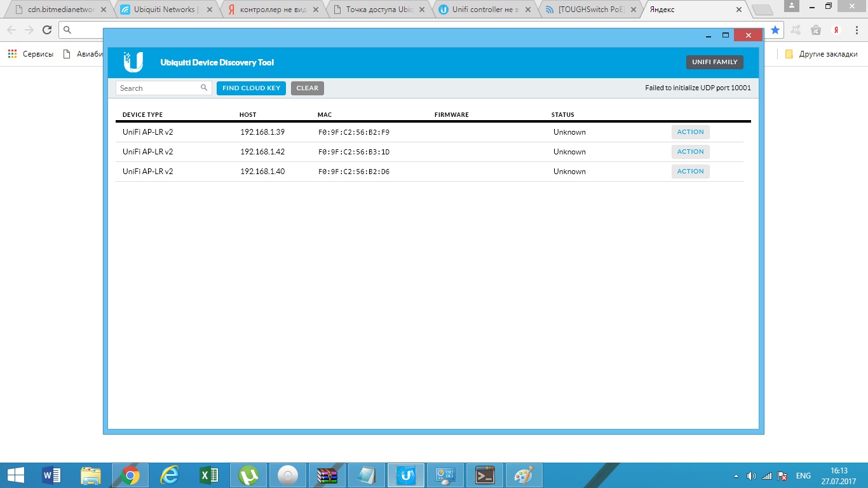868x488 pixels.
Task: Launch Internet Explorer from the taskbar
Action: click(170, 475)
